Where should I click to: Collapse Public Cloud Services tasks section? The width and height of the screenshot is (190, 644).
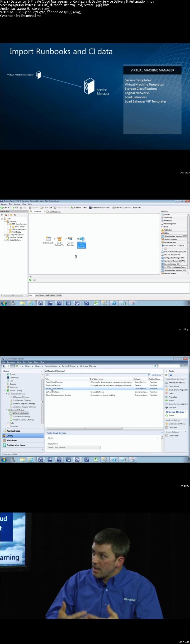[185, 379]
